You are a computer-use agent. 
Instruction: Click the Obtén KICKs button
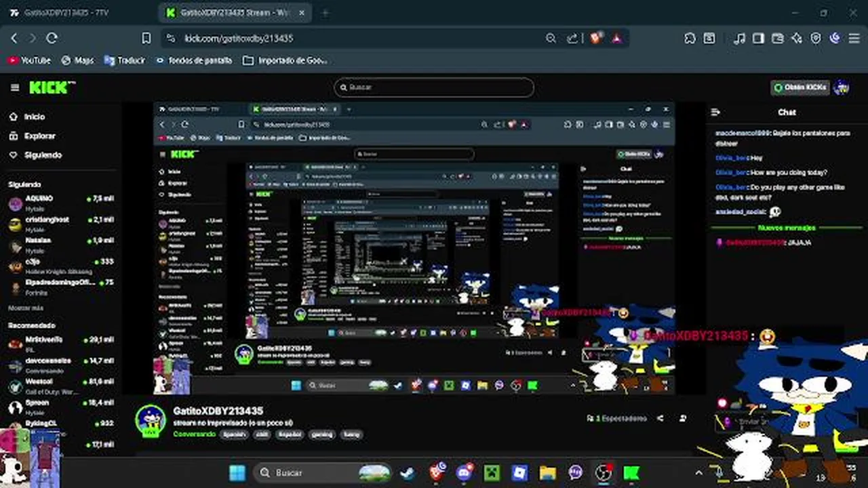tap(800, 87)
